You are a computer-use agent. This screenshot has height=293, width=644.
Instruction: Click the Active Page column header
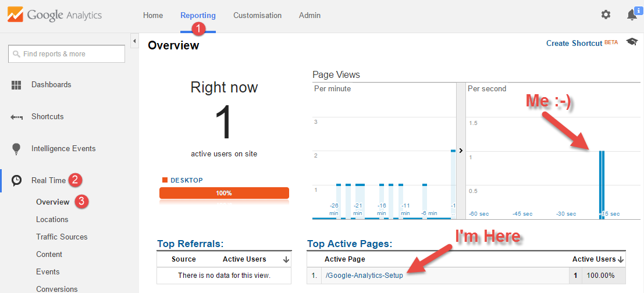(x=344, y=259)
